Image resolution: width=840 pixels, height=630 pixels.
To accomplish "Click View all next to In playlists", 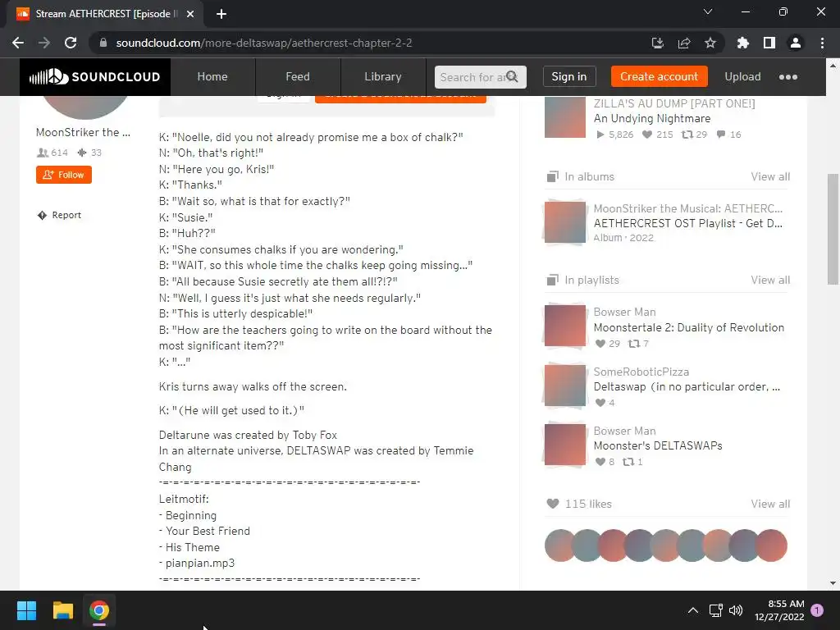I will (x=769, y=281).
